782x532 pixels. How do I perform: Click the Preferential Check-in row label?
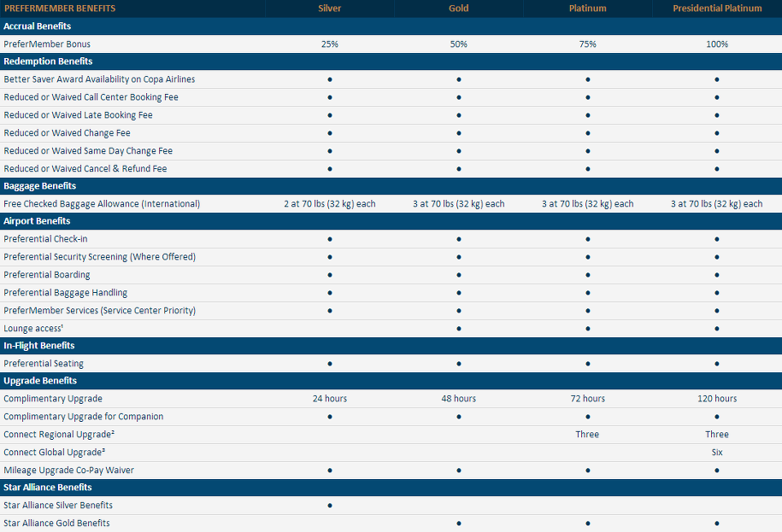pyautogui.click(x=45, y=239)
